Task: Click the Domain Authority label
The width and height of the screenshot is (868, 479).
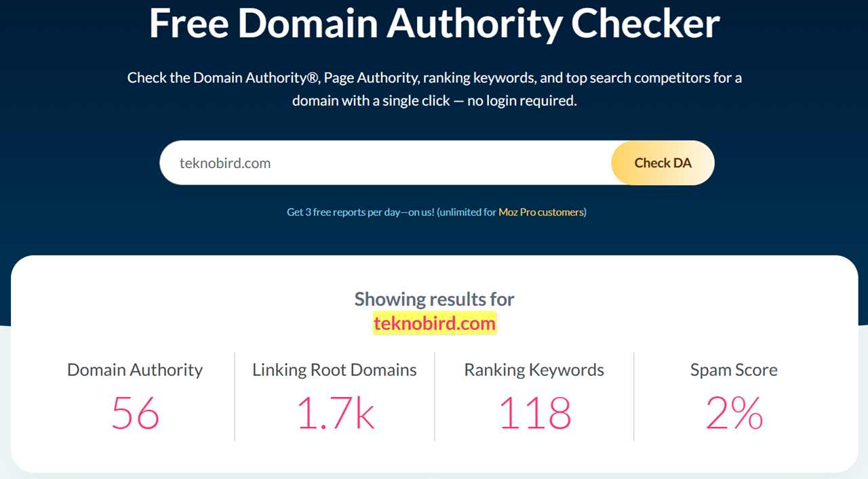Action: tap(135, 370)
